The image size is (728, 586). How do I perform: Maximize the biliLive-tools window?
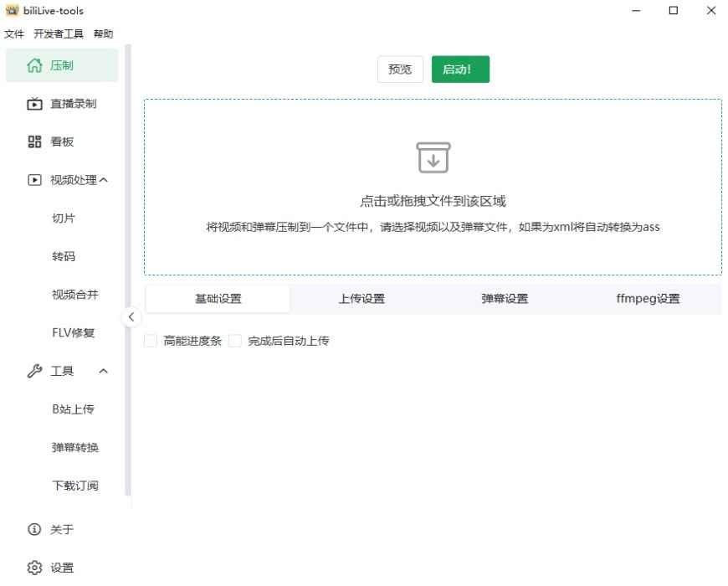pyautogui.click(x=674, y=10)
